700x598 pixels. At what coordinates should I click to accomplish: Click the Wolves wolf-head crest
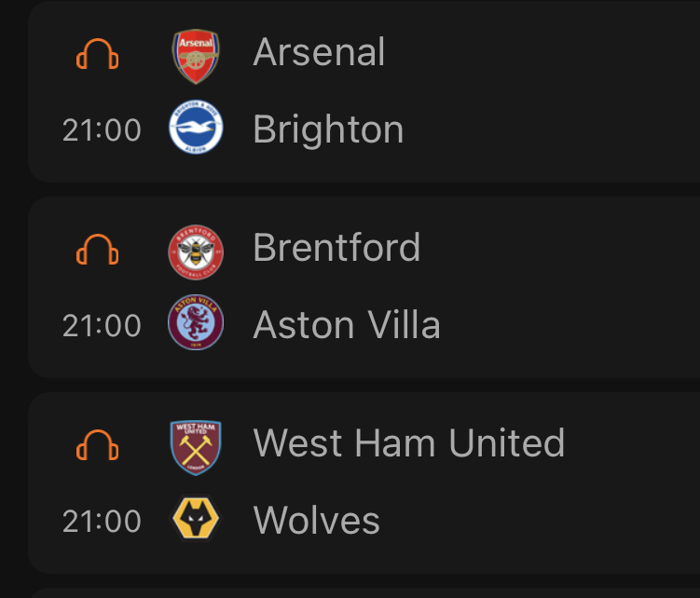pos(196,520)
